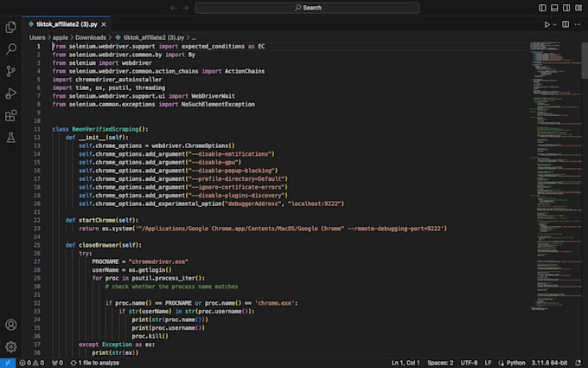This screenshot has height=368, width=588.
Task: Click the WebDriverWait import name
Action: pyautogui.click(x=213, y=96)
